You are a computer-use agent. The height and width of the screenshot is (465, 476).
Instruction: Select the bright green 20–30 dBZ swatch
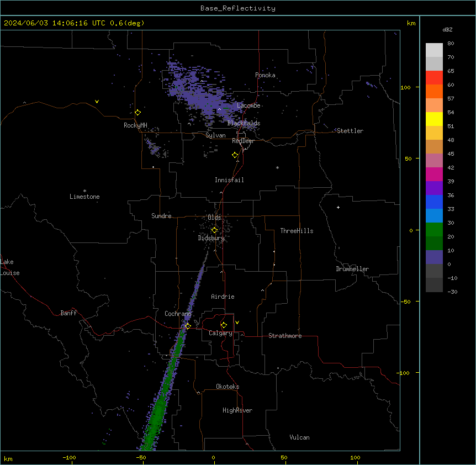click(434, 230)
